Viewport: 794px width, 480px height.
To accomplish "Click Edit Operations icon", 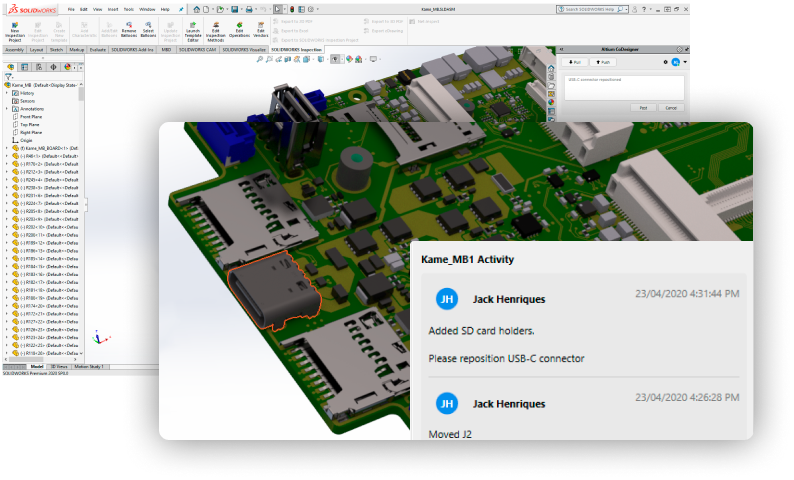I will point(239,30).
